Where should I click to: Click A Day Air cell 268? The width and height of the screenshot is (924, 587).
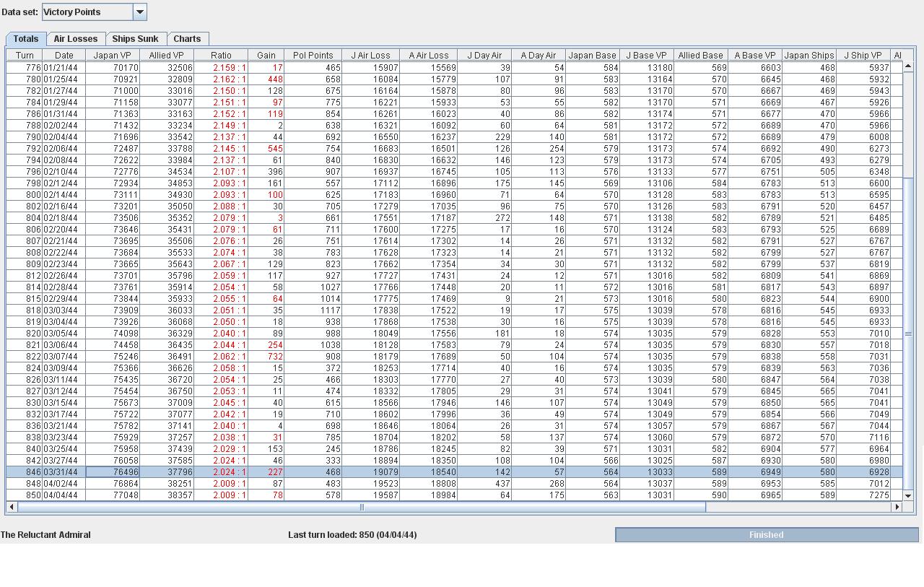click(539, 484)
